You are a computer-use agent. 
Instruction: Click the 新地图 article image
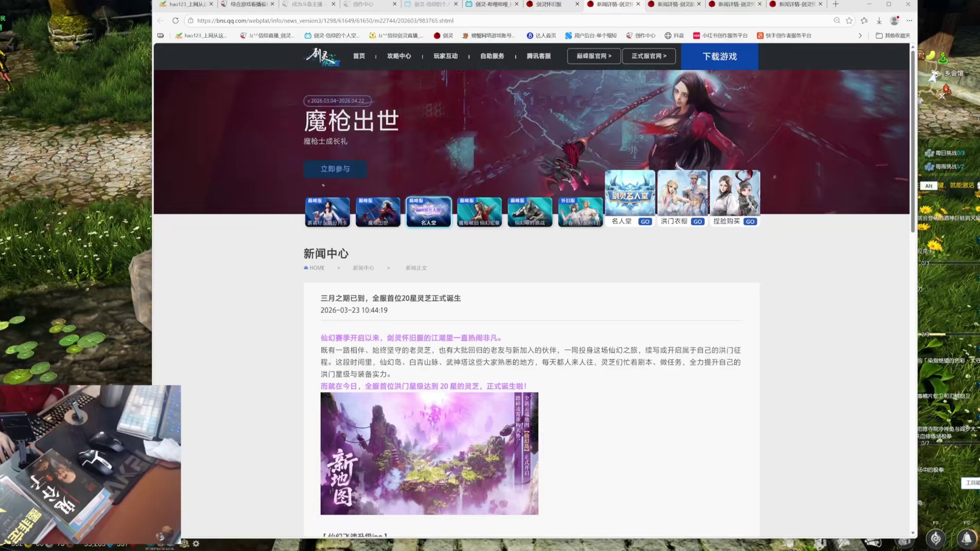point(429,454)
